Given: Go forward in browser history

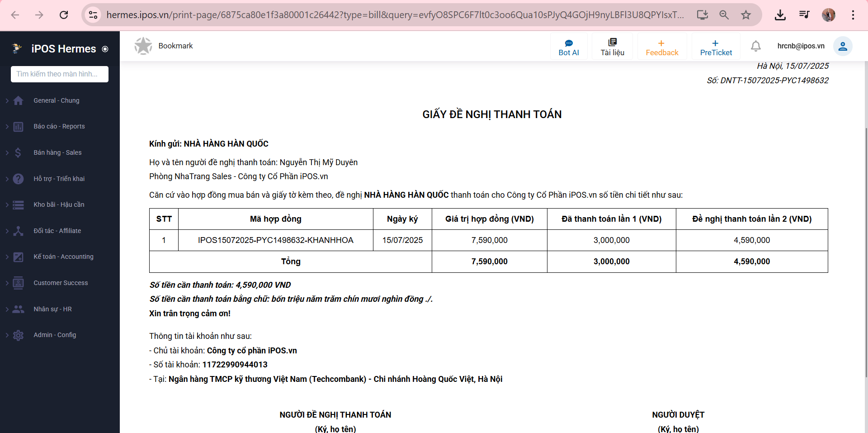Looking at the screenshot, I should point(39,15).
